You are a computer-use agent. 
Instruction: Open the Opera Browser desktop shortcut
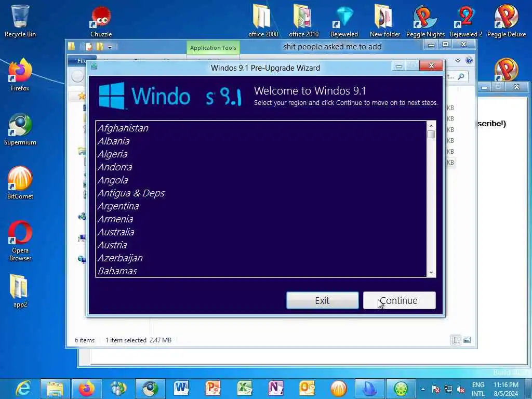[x=20, y=241]
